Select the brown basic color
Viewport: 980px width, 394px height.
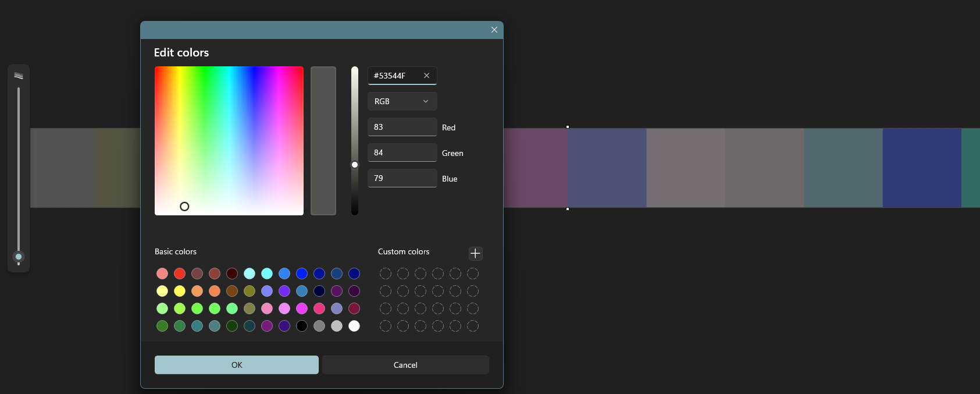pyautogui.click(x=232, y=291)
